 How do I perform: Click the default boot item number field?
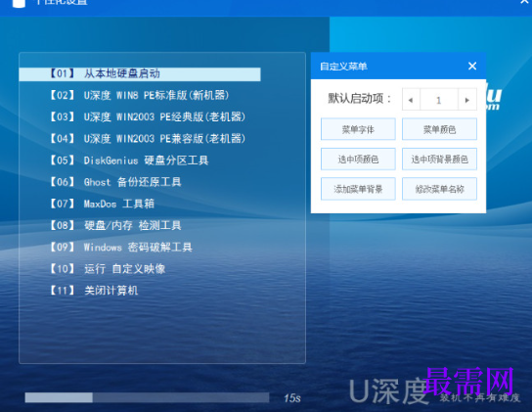coord(439,100)
